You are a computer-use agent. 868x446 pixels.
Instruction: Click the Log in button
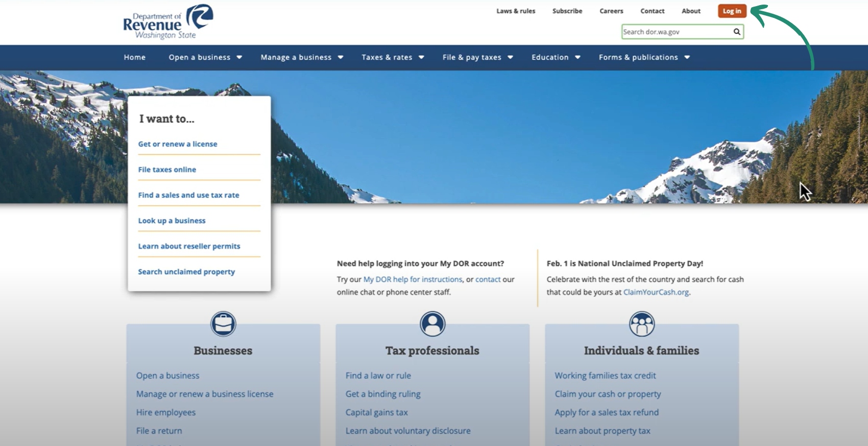tap(732, 11)
